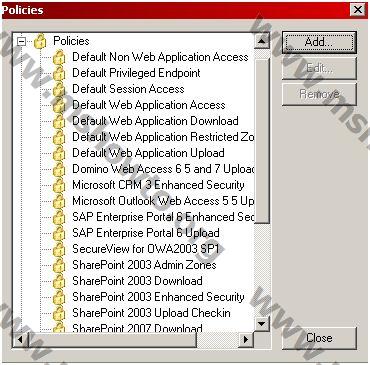Screen dimensions: 370x365
Task: Click lock icon beside SharePoint 2003 Upload Checkin
Action: [x=59, y=313]
